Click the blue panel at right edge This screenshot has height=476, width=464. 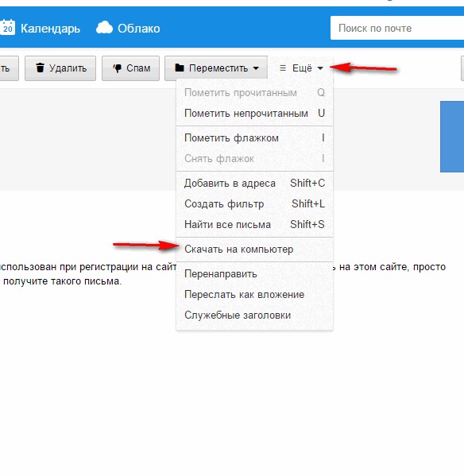point(452,137)
